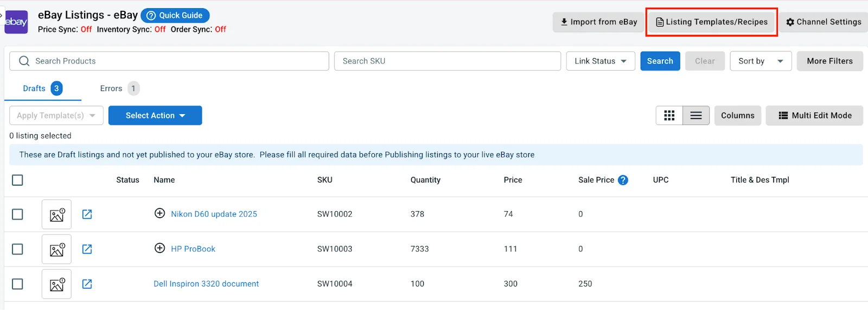
Task: Click the blue Search button
Action: 660,61
